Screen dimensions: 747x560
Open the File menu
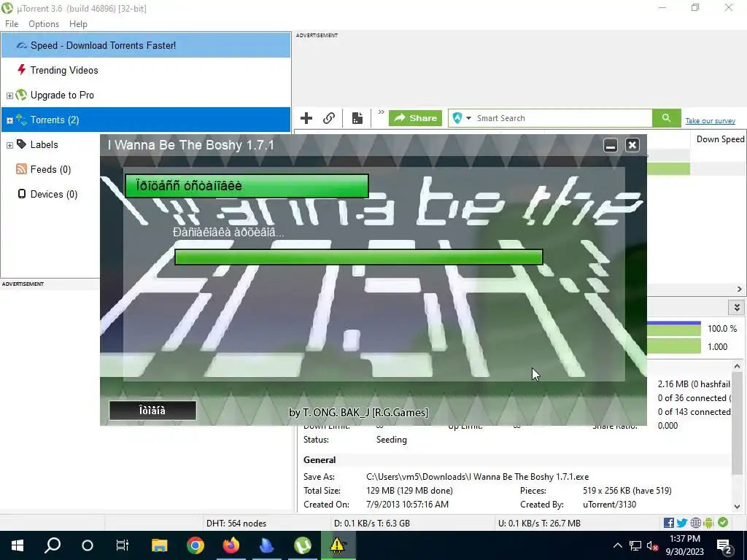tap(12, 24)
